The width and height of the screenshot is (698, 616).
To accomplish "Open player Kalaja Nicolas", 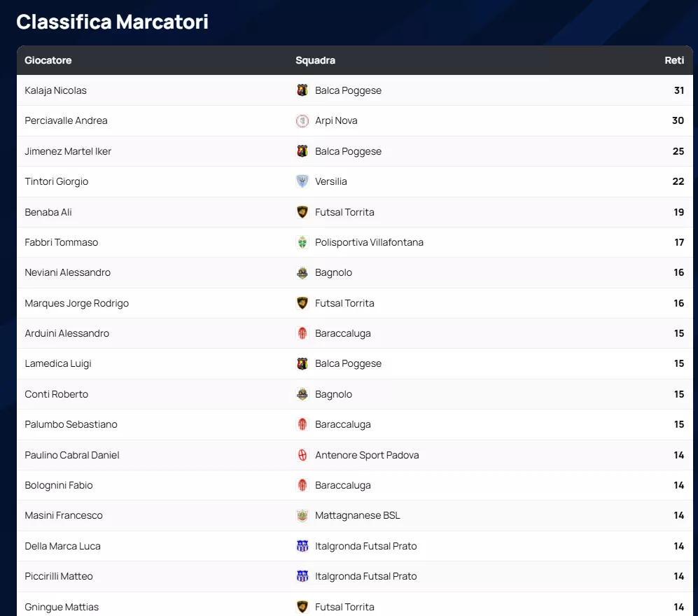I will [56, 90].
